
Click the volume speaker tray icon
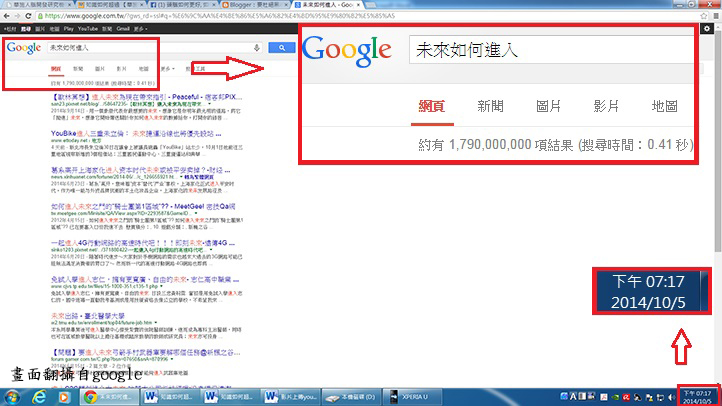(671, 397)
